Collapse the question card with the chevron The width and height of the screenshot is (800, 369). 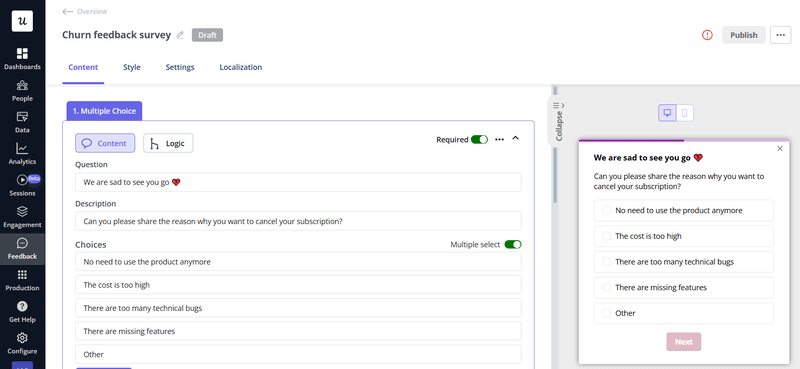point(515,138)
